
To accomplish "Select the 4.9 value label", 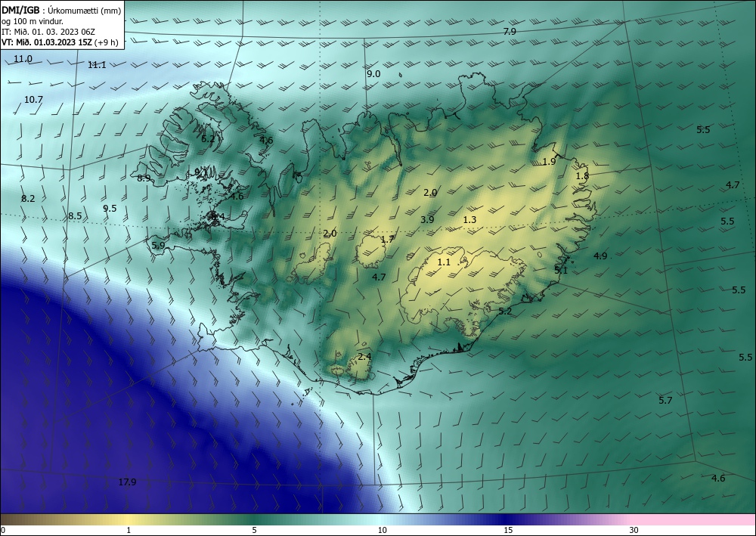I will (x=600, y=256).
